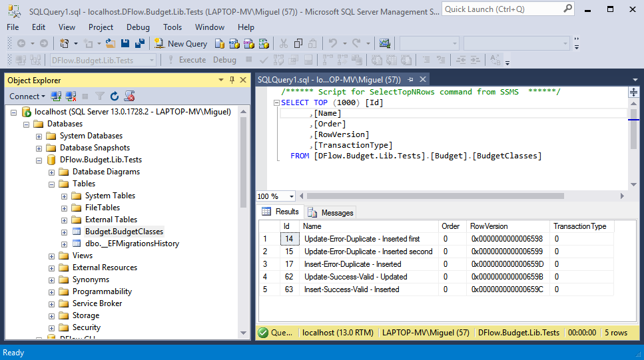Click the Stop activity icon in Object Explorer
The height and width of the screenshot is (360, 644).
click(x=85, y=96)
